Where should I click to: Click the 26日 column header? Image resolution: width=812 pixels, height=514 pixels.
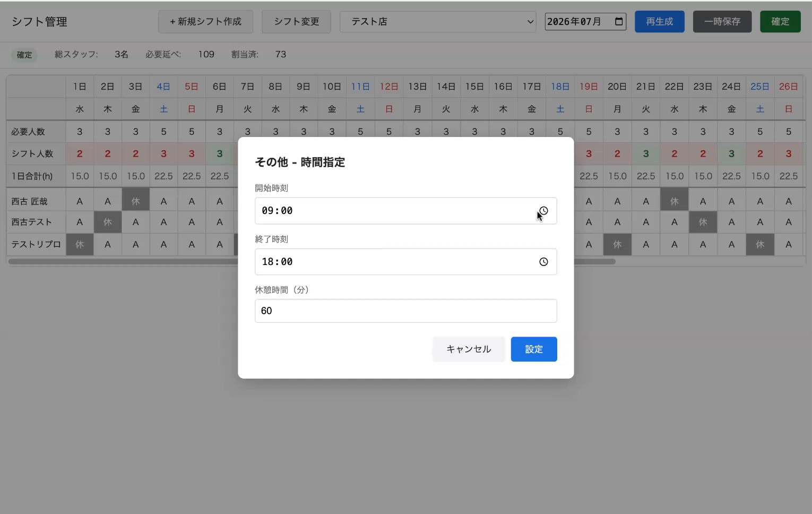coord(789,87)
